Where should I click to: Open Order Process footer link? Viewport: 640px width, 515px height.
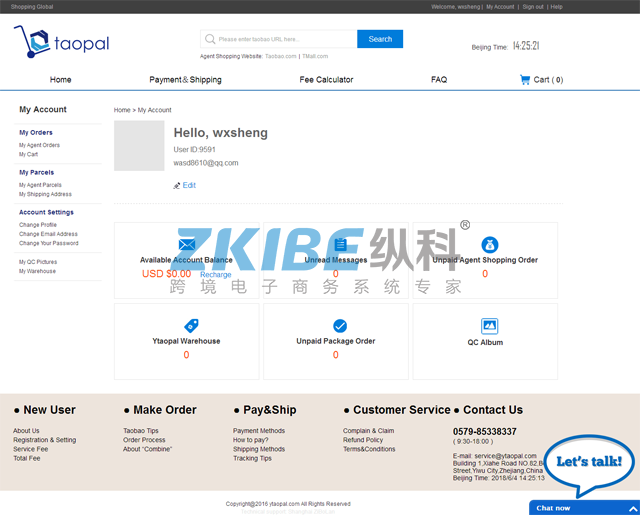point(144,440)
